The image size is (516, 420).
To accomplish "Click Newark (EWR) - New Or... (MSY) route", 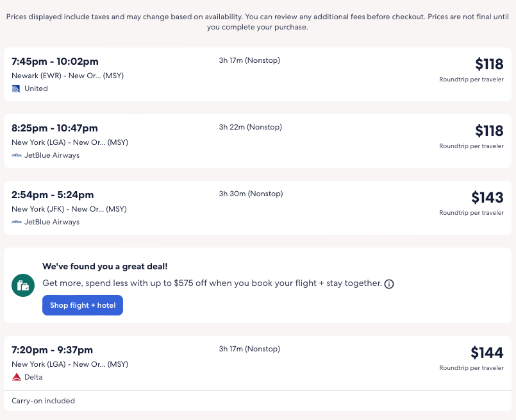I will (68, 76).
